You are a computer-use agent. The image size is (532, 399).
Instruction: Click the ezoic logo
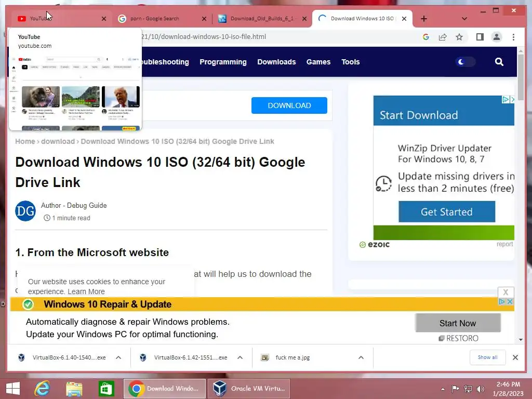375,245
